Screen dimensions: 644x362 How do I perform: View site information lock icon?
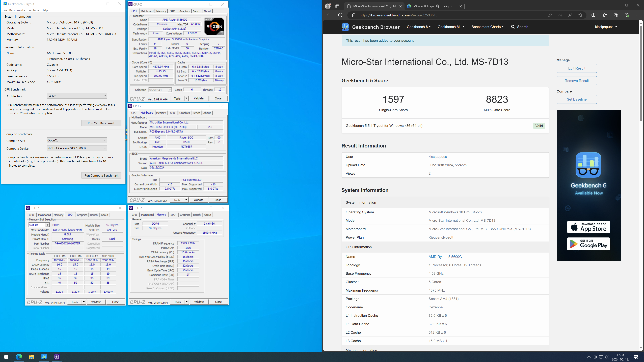[354, 15]
